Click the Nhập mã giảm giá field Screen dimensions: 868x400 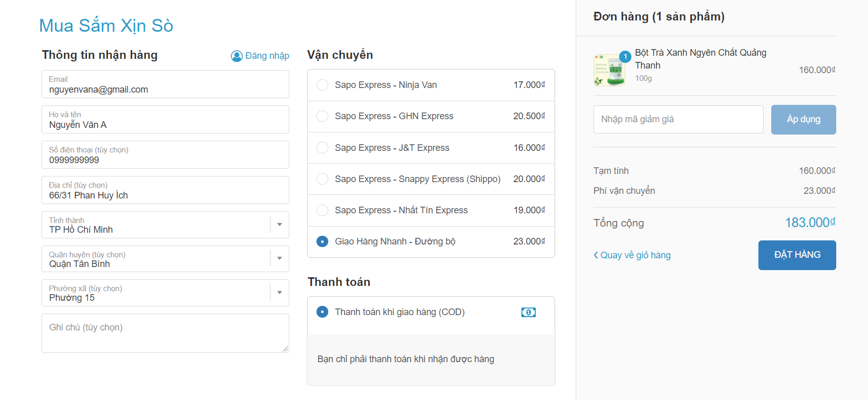(x=679, y=120)
